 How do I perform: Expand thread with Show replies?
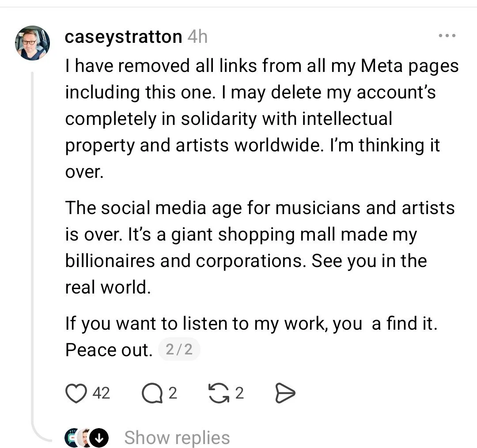(177, 438)
